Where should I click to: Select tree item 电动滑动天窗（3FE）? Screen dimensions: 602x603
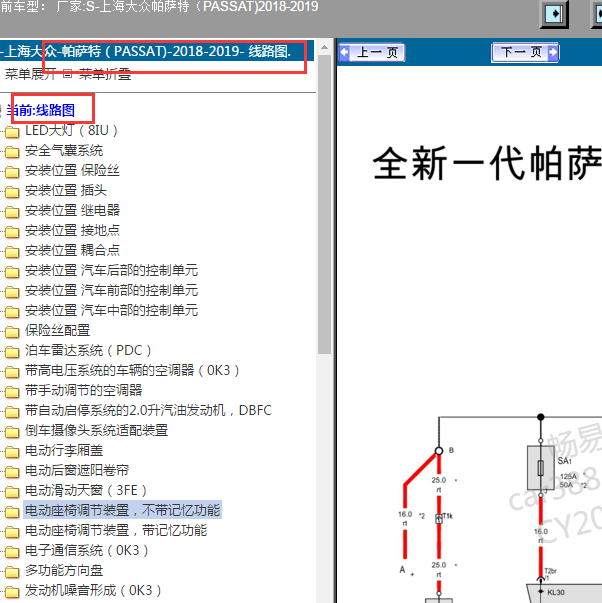pyautogui.click(x=86, y=490)
